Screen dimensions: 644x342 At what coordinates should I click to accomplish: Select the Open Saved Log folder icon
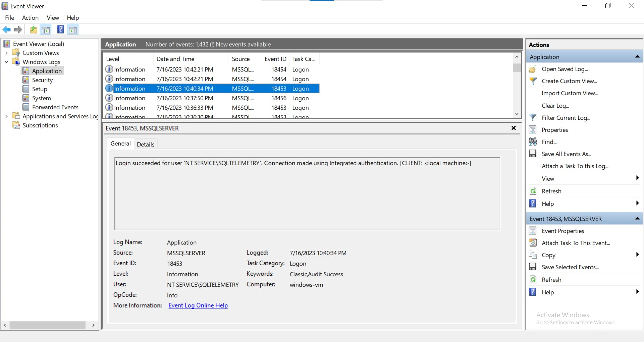point(533,69)
